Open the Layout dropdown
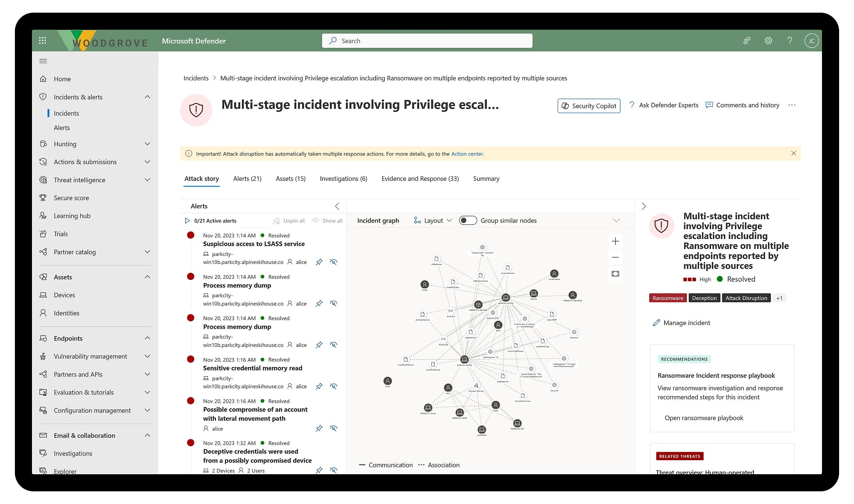854x504 pixels. [x=433, y=220]
